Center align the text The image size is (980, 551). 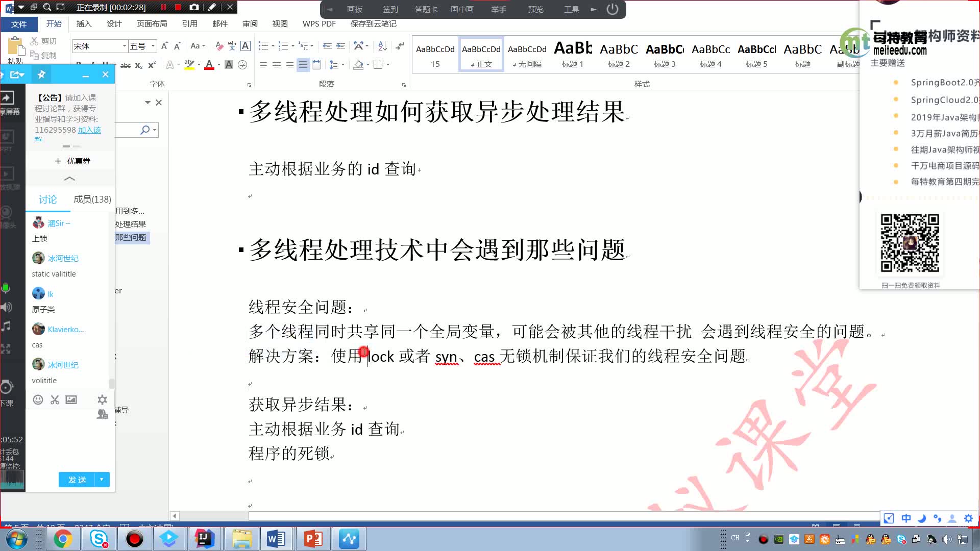pyautogui.click(x=276, y=65)
